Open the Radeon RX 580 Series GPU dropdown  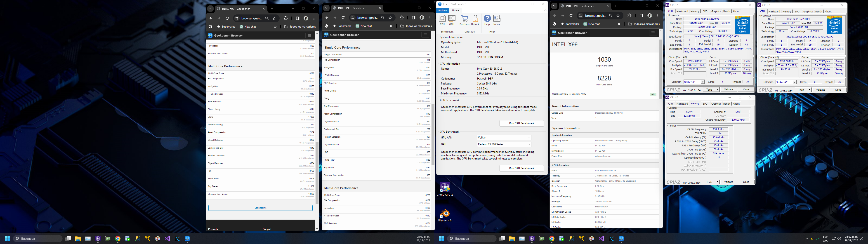[504, 144]
